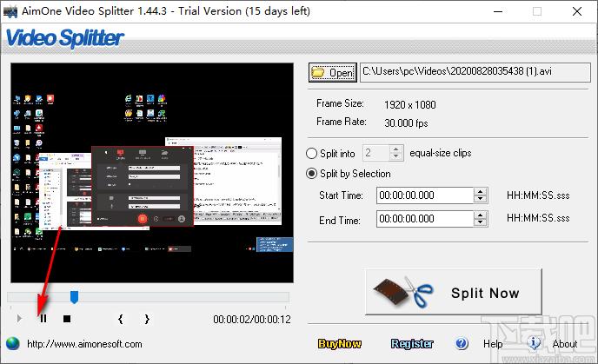Open the BuyNow link
This screenshot has height=364, width=598.
(340, 344)
